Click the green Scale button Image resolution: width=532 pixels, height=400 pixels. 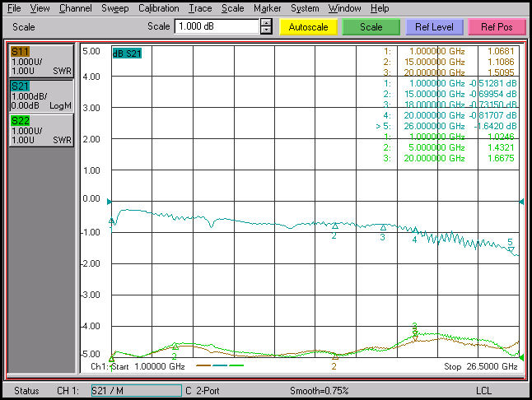pyautogui.click(x=371, y=26)
